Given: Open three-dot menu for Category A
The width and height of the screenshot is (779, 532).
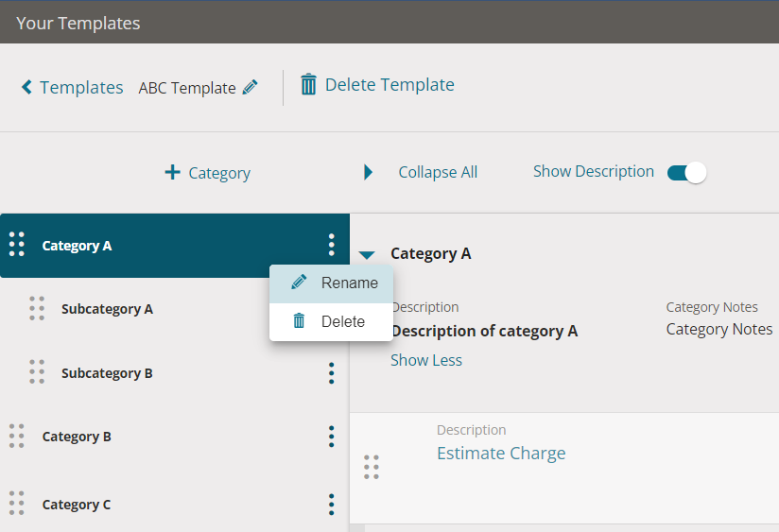Looking at the screenshot, I should pos(331,246).
